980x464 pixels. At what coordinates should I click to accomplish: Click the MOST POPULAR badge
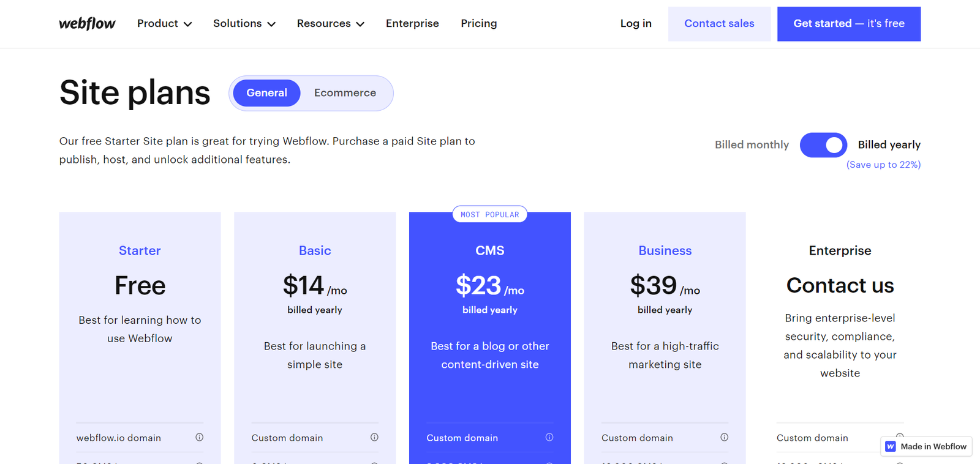pyautogui.click(x=490, y=214)
